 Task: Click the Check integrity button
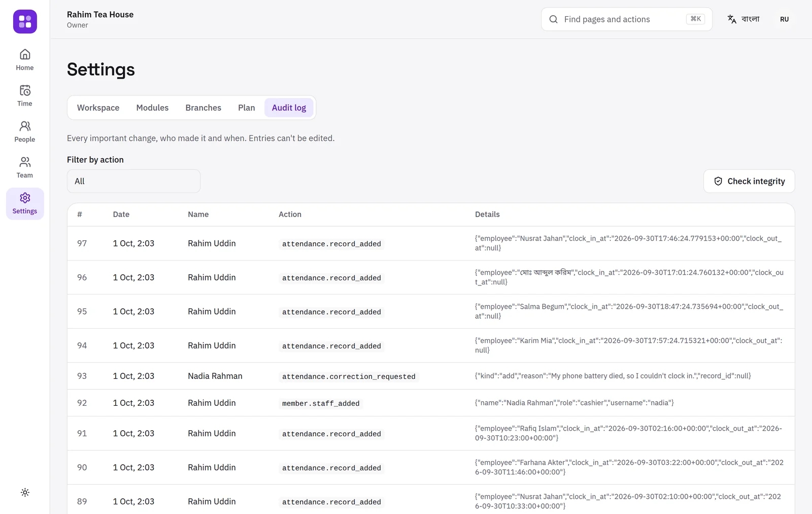pyautogui.click(x=749, y=181)
